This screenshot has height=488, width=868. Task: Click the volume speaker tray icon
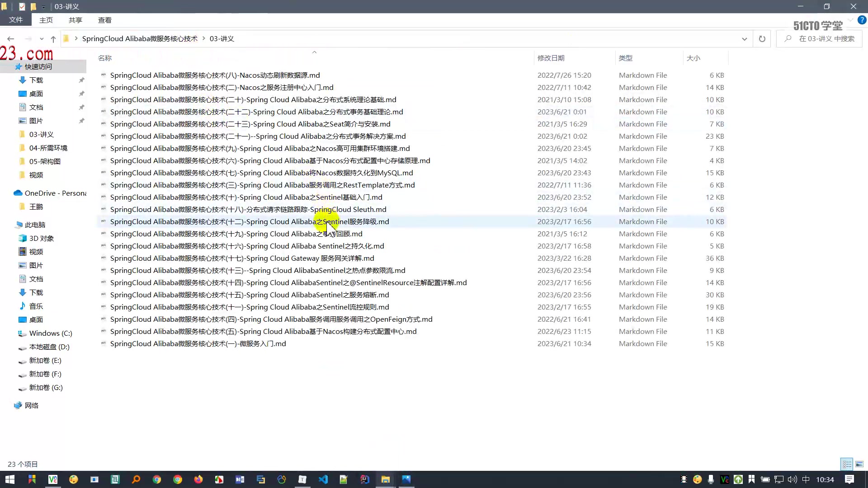tap(792, 479)
